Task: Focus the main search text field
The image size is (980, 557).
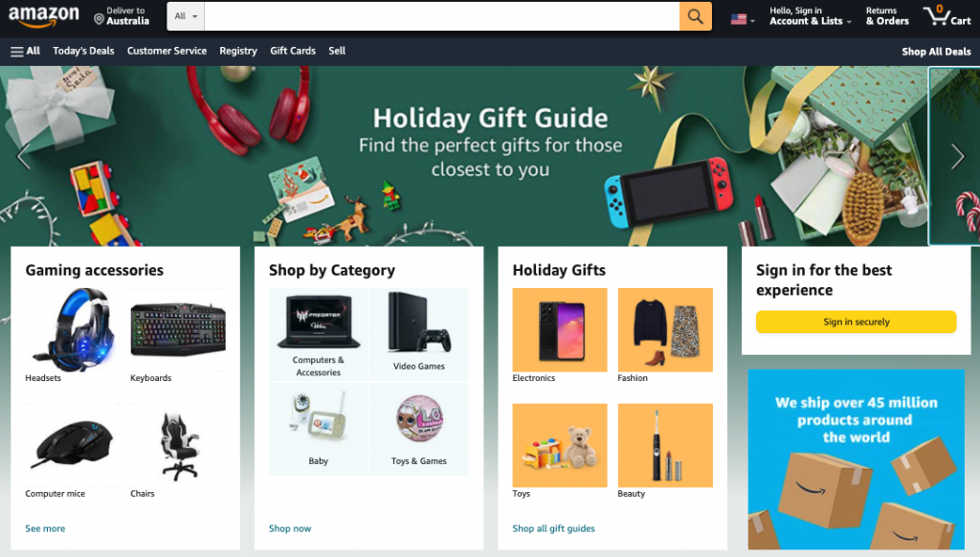Action: 442,16
